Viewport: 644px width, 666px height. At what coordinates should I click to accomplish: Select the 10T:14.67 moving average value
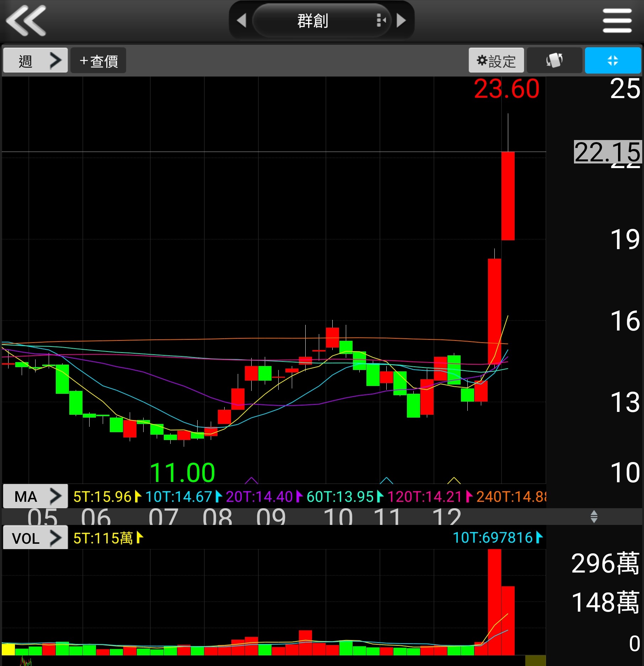pyautogui.click(x=184, y=496)
